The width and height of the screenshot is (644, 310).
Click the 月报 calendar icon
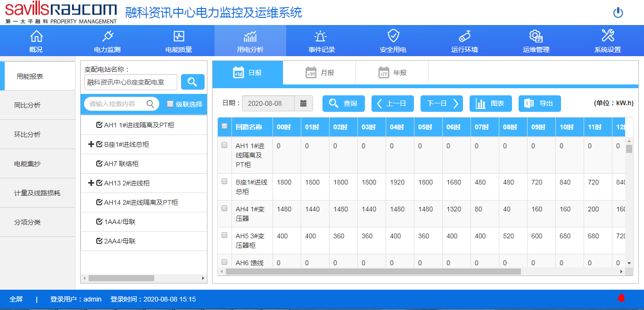[311, 73]
